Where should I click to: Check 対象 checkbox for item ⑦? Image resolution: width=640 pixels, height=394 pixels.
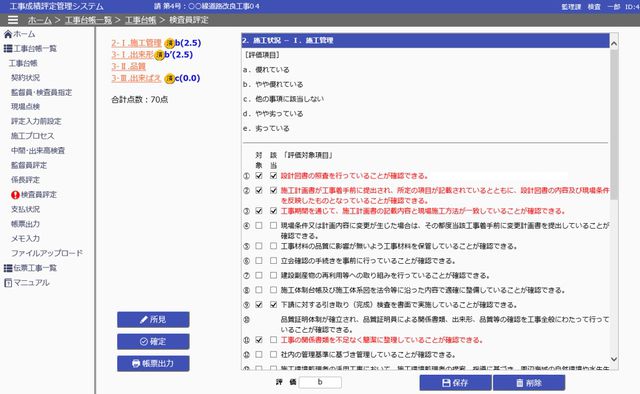(259, 276)
